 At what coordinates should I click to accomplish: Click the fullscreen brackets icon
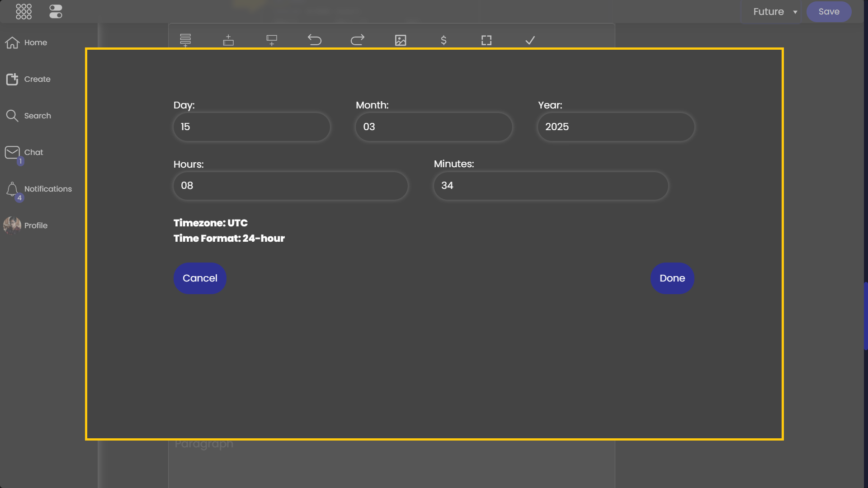click(486, 40)
